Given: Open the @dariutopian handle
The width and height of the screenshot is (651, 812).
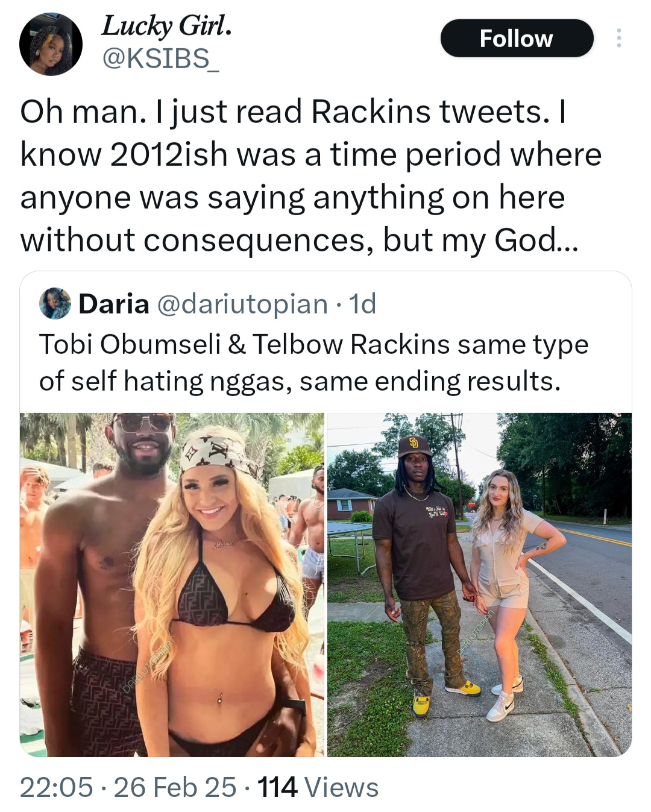Looking at the screenshot, I should [x=242, y=304].
